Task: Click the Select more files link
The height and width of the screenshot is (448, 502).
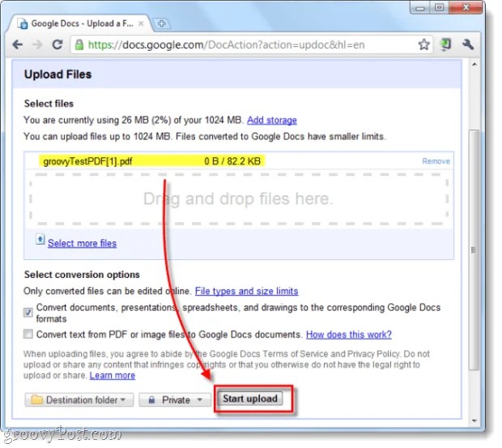Action: pyautogui.click(x=82, y=243)
